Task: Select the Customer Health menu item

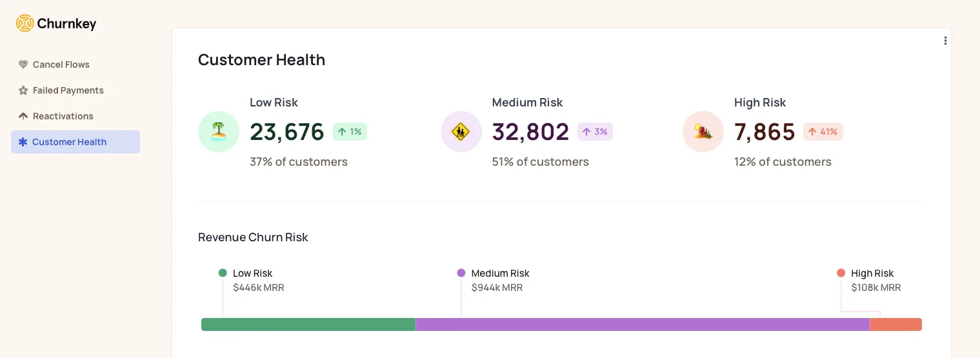Action: (75, 142)
